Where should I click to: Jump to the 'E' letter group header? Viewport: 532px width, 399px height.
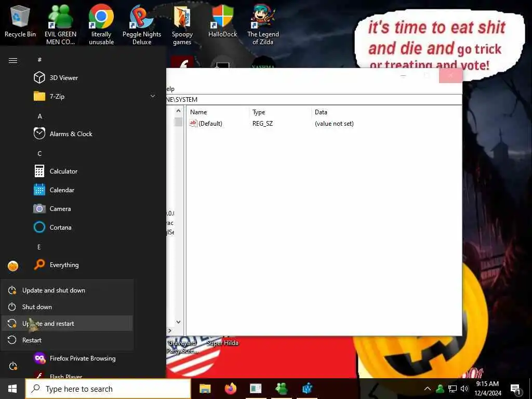pos(39,247)
